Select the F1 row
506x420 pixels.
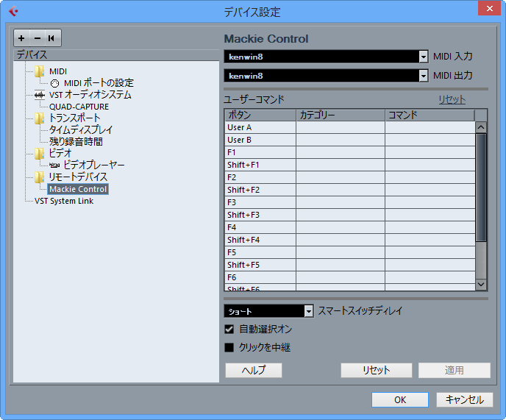tap(350, 152)
